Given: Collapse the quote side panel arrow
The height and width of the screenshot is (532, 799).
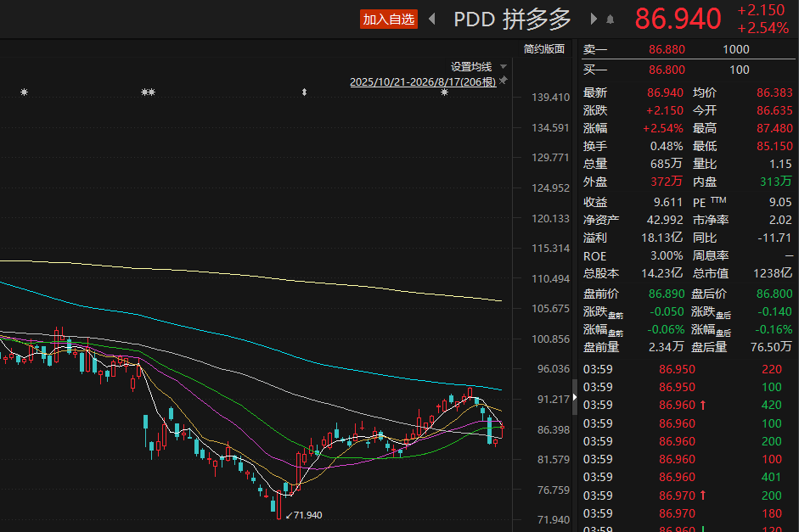Looking at the screenshot, I should tap(575, 397).
